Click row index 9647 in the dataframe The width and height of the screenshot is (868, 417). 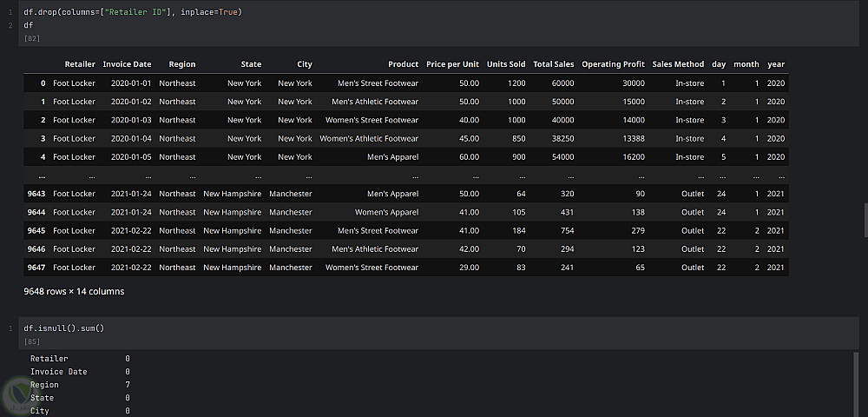(36, 268)
